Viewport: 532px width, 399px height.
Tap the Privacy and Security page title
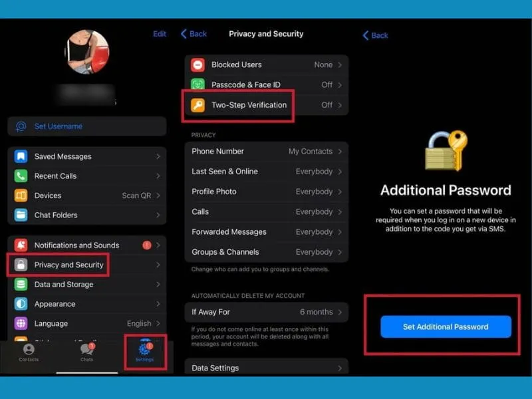pos(266,34)
